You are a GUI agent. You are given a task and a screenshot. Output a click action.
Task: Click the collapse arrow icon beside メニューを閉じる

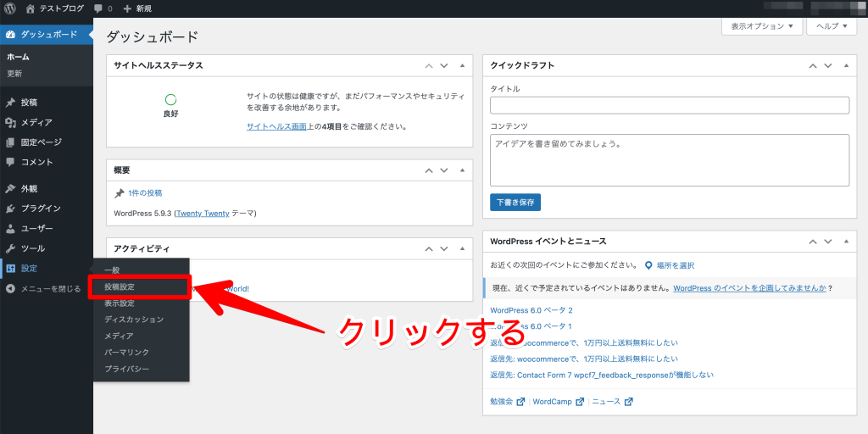click(10, 288)
